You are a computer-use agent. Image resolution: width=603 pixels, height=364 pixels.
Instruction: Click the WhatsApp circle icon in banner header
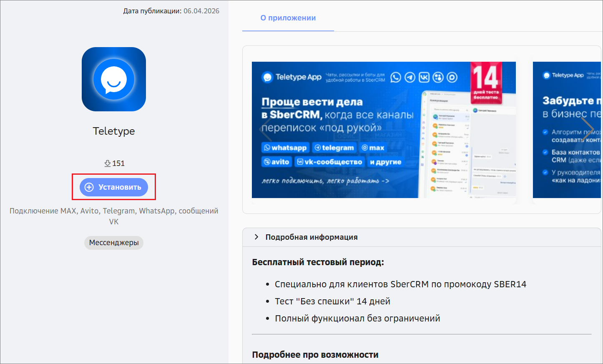point(395,77)
